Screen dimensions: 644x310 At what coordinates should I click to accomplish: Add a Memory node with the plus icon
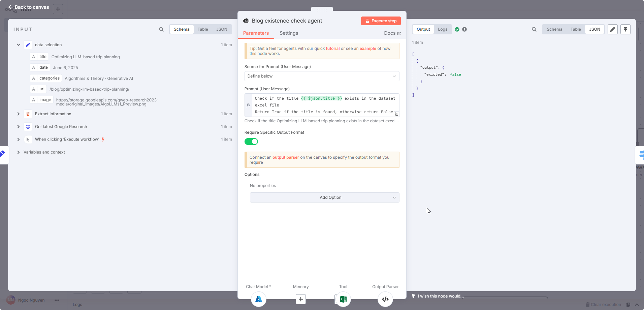tap(300, 299)
